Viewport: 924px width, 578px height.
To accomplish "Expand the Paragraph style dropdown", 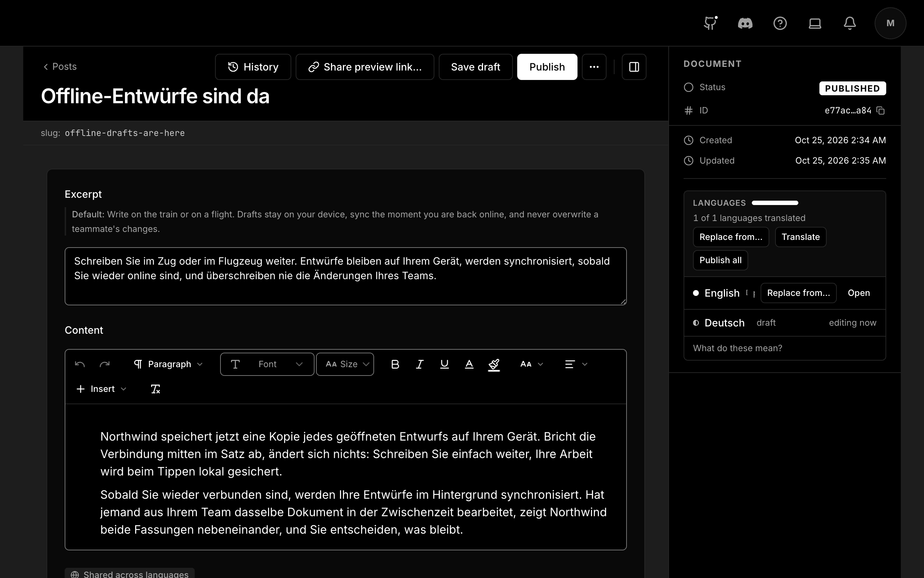I will click(x=169, y=364).
